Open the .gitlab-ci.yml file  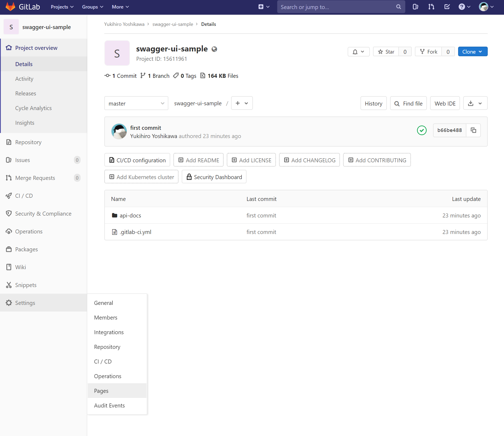pos(136,232)
